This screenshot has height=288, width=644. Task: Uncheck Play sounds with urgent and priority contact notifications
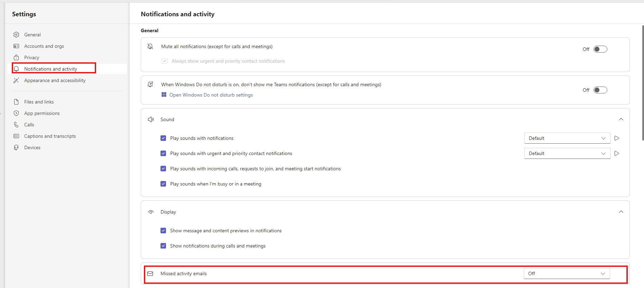click(x=163, y=153)
